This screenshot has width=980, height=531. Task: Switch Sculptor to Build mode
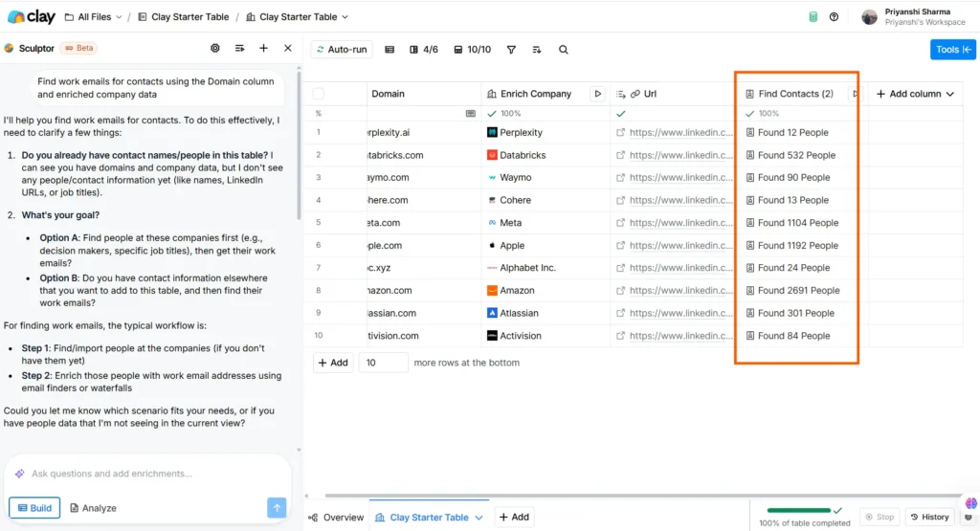[34, 508]
